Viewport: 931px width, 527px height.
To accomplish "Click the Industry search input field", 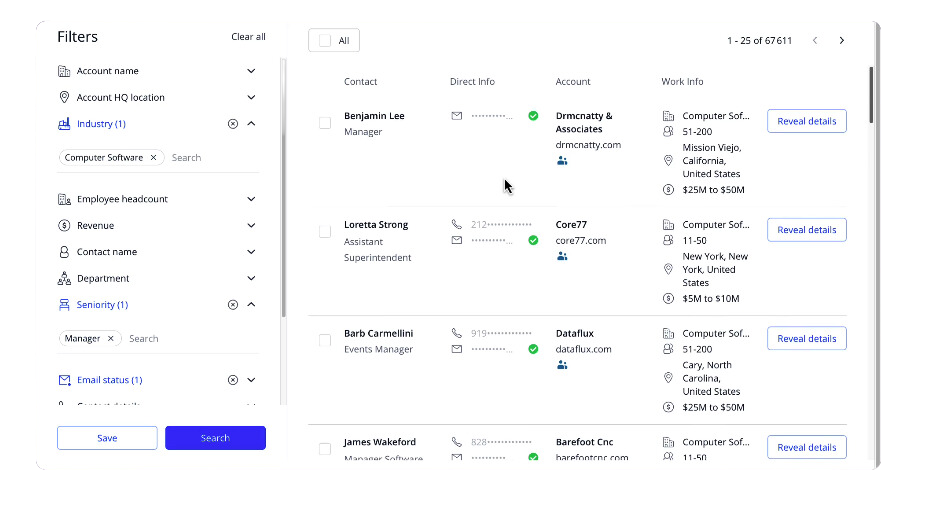I will pyautogui.click(x=214, y=158).
